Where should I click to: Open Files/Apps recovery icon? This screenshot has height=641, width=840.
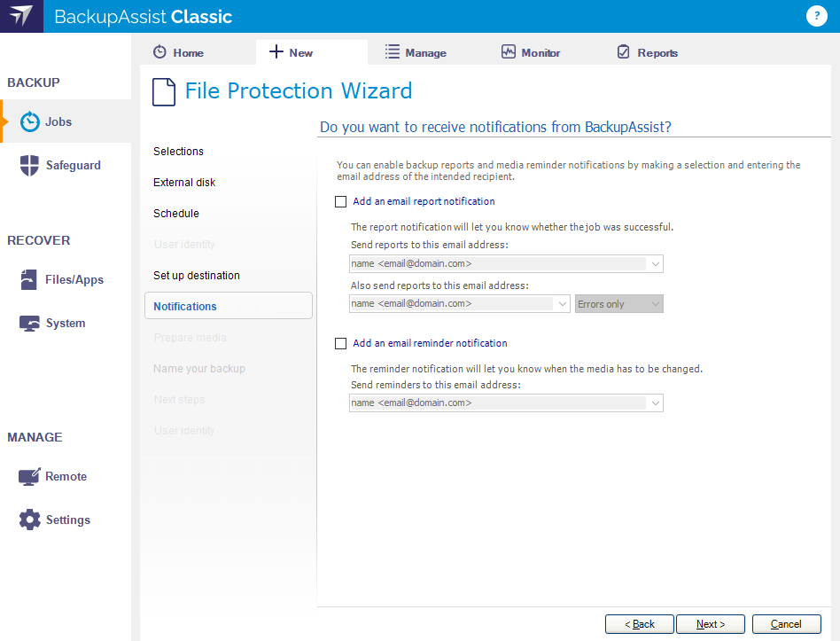click(x=29, y=279)
